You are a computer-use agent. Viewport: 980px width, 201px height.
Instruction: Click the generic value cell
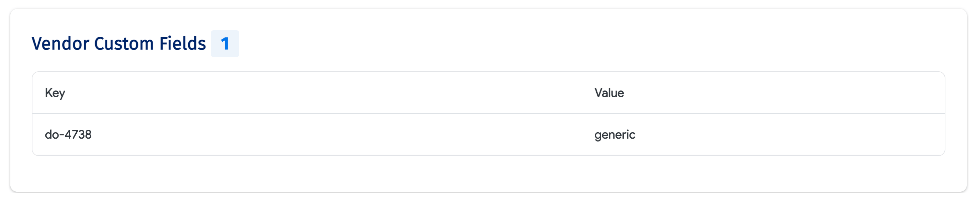click(614, 134)
